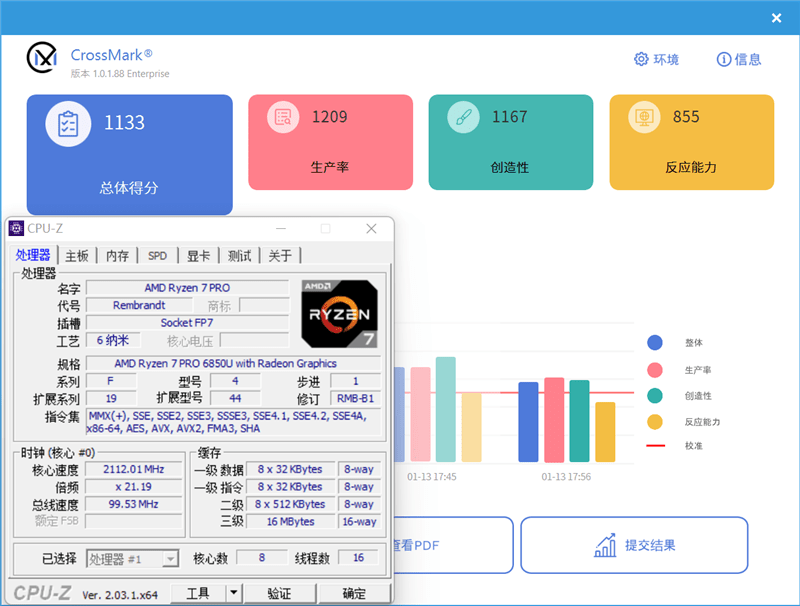Click the blue bar of the 01-13 17:56 run
Screen dimensions: 800x606
coord(528,422)
